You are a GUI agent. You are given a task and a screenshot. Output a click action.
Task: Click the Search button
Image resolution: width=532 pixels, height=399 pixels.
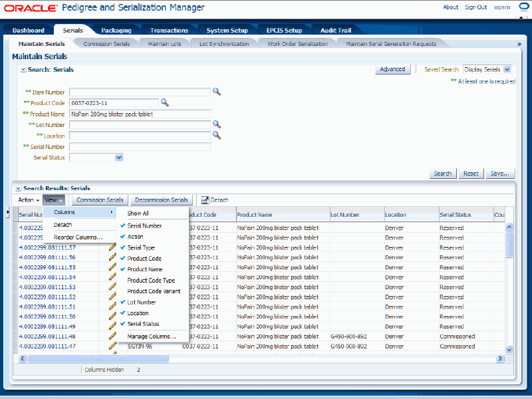(x=443, y=174)
